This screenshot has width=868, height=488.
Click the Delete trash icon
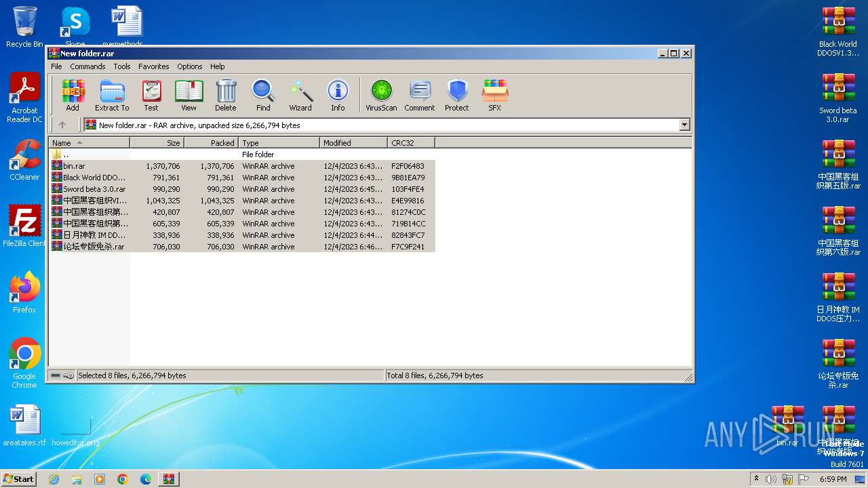click(x=226, y=95)
